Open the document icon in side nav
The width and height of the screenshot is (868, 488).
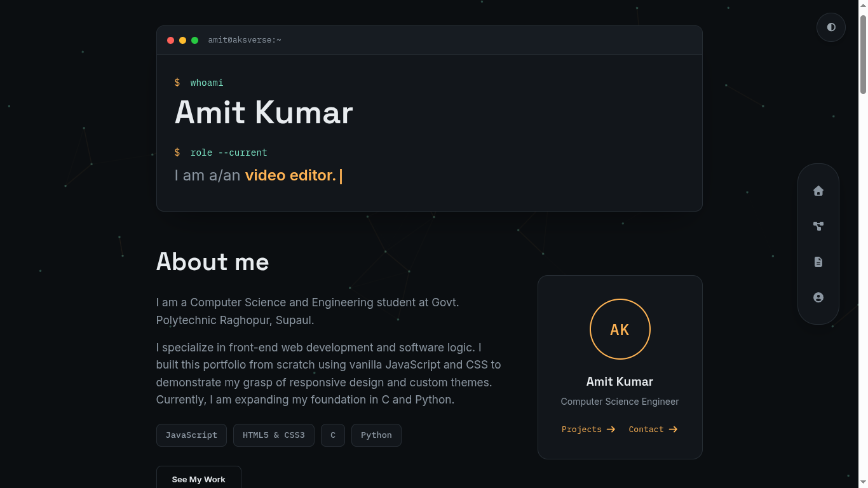[818, 262]
